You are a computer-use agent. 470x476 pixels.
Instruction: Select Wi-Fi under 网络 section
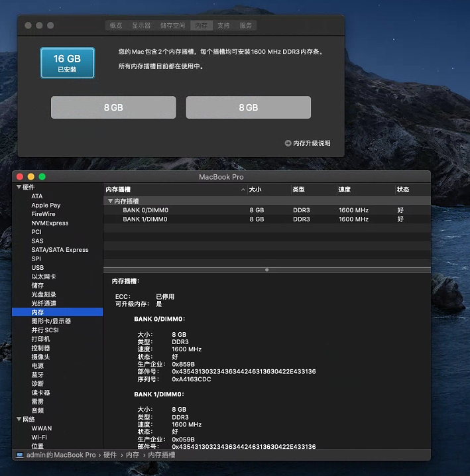(x=39, y=438)
